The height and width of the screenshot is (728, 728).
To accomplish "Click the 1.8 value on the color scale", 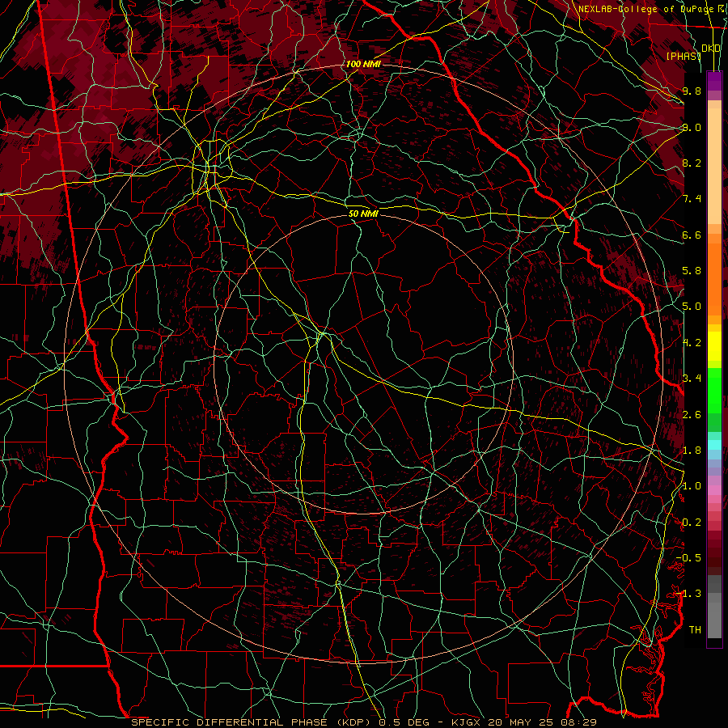I will pyautogui.click(x=692, y=451).
